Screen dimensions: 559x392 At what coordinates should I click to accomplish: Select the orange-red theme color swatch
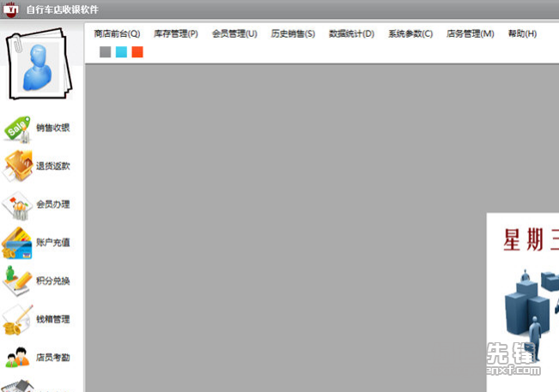coord(137,52)
